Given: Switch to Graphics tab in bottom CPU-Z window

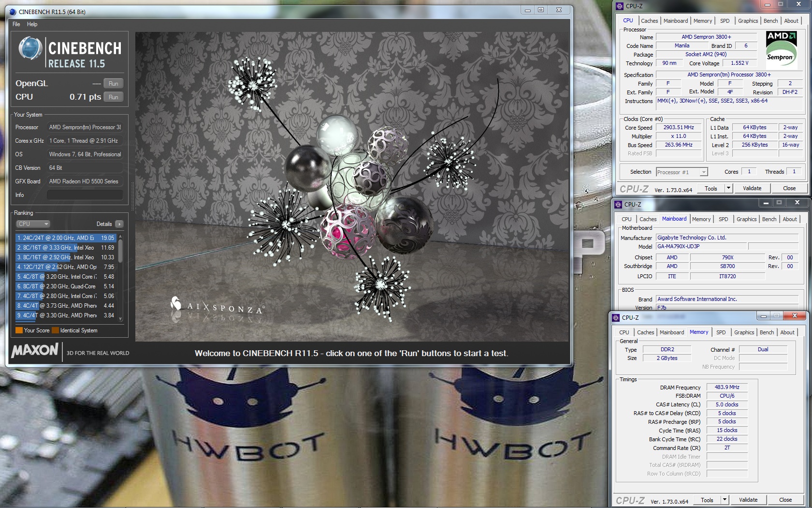Looking at the screenshot, I should pyautogui.click(x=744, y=332).
